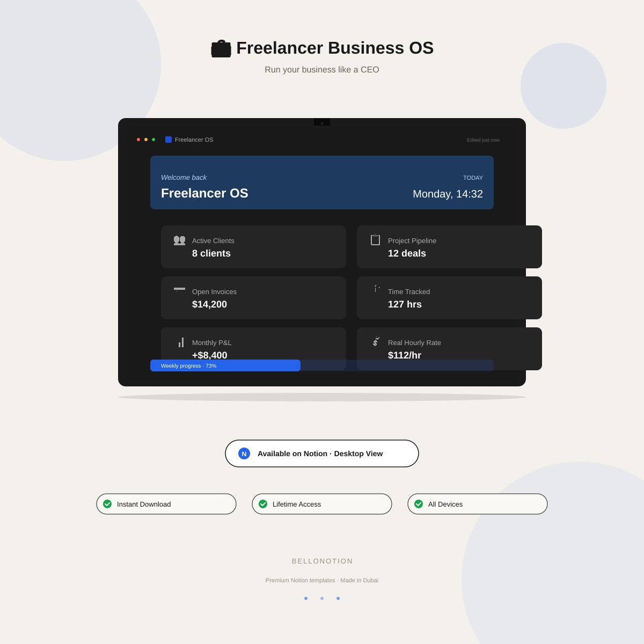Click the Instant Download badge
Viewport: 644px width, 644px height.
[166, 504]
